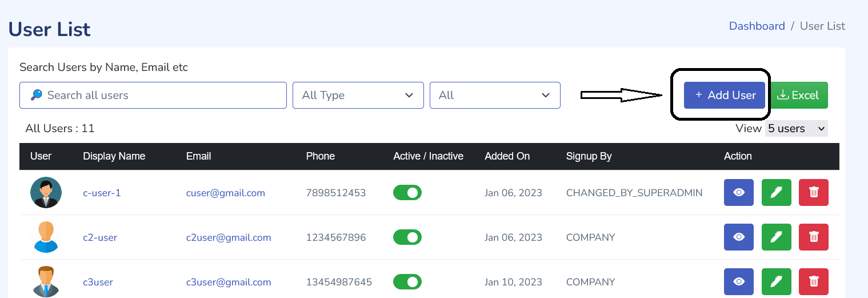Export user list with Excel button
Screen dimensions: 868x298
click(x=799, y=96)
